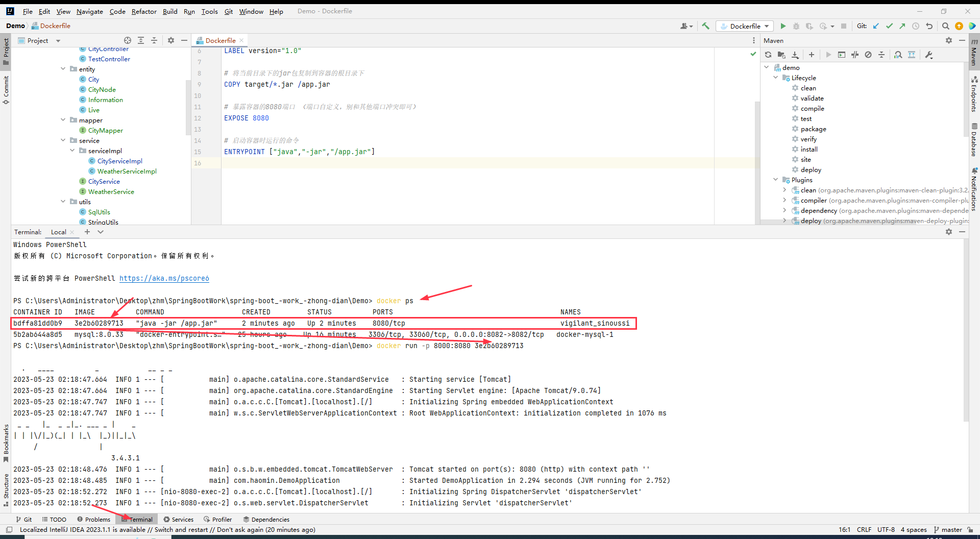Click the ENTRYPOINT line in editor
This screenshot has width=980, height=539.
300,152
